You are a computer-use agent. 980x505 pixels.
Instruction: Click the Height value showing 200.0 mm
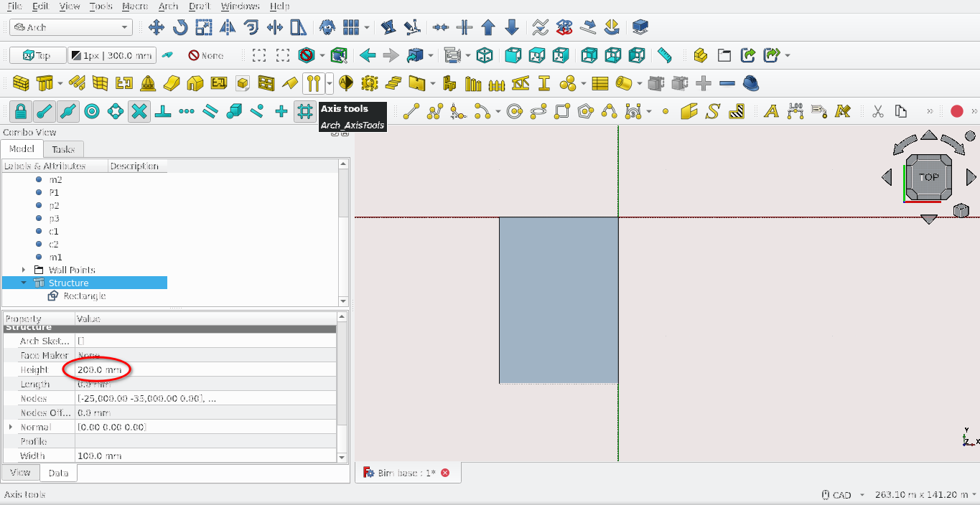97,369
